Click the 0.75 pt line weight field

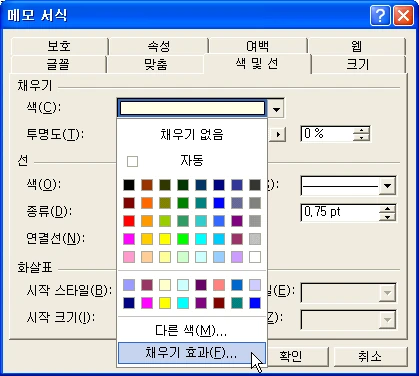tap(340, 212)
